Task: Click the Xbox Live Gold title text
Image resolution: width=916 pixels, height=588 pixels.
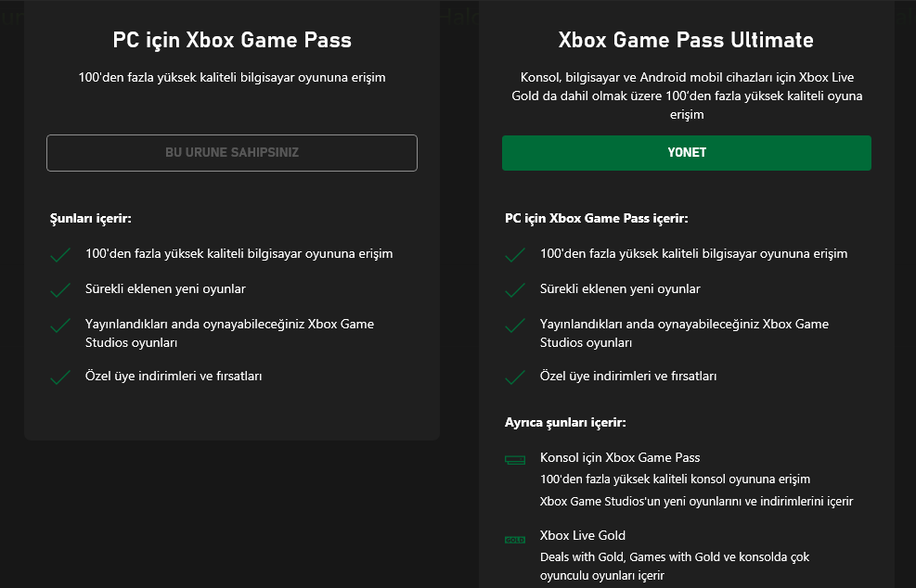Action: click(x=583, y=535)
